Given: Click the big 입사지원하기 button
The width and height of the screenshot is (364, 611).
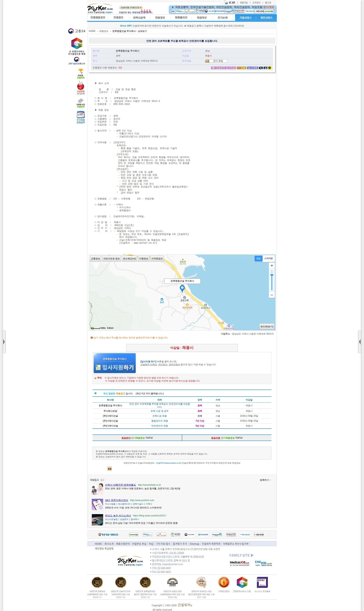Looking at the screenshot, I should (115, 363).
